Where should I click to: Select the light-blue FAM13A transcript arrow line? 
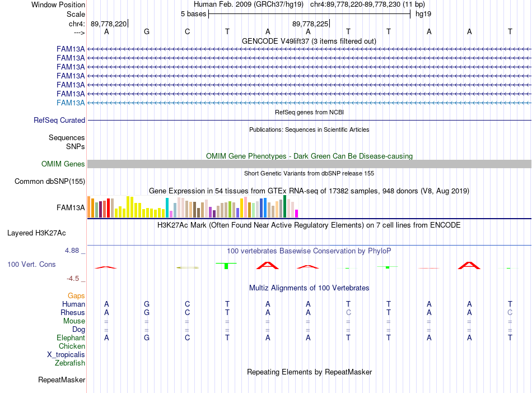point(309,103)
